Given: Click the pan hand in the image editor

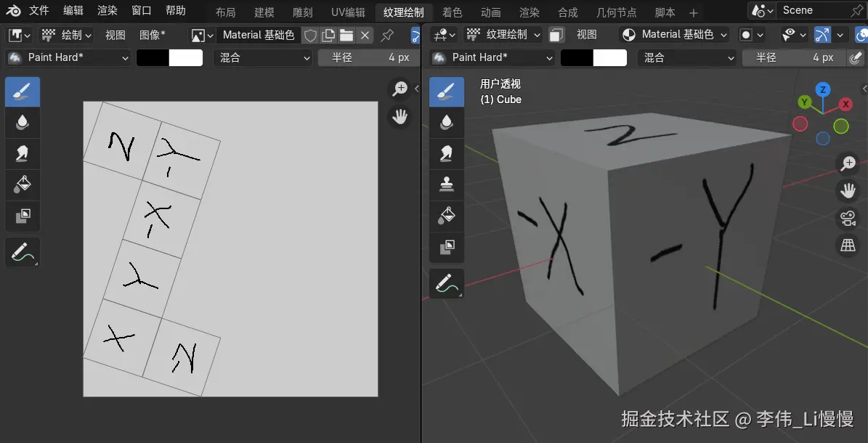Looking at the screenshot, I should pyautogui.click(x=399, y=117).
